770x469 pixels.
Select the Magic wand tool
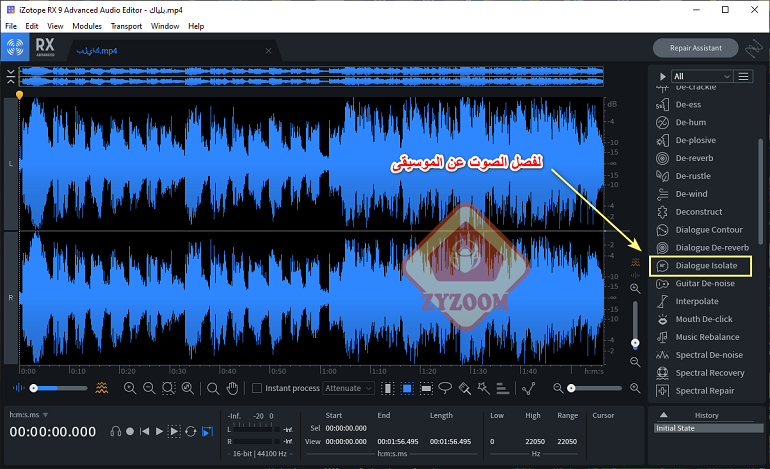point(484,388)
